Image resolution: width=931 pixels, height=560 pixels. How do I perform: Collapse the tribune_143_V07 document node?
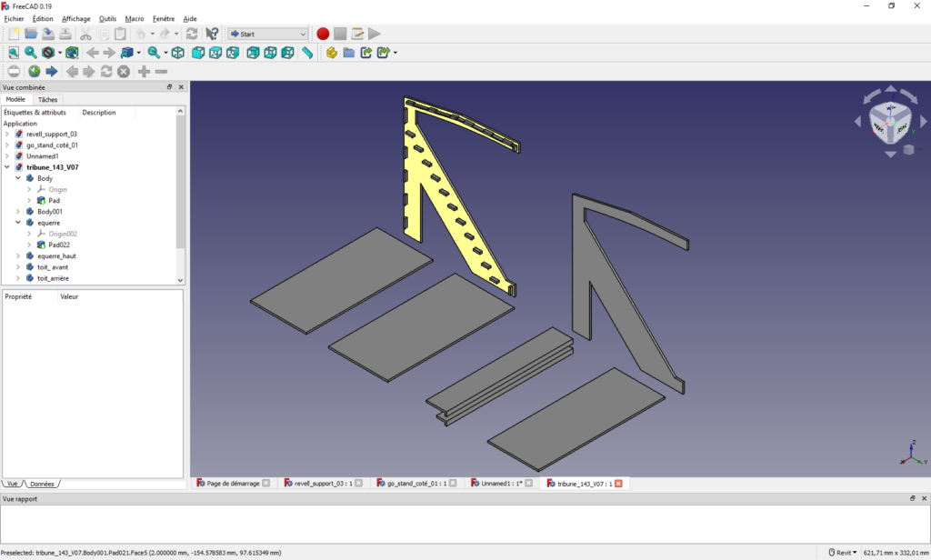7,167
